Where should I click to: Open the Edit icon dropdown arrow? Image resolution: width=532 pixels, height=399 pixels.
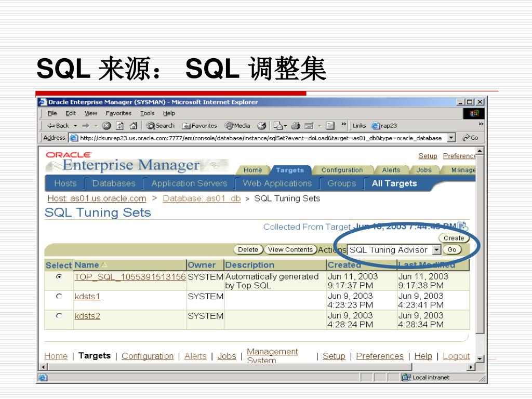320,126
